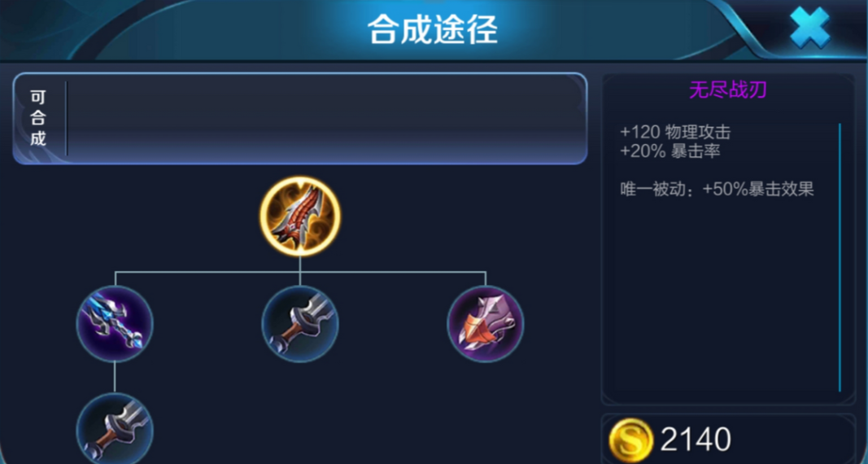
Task: Tap the blue trident weapon component icon
Action: click(x=115, y=324)
